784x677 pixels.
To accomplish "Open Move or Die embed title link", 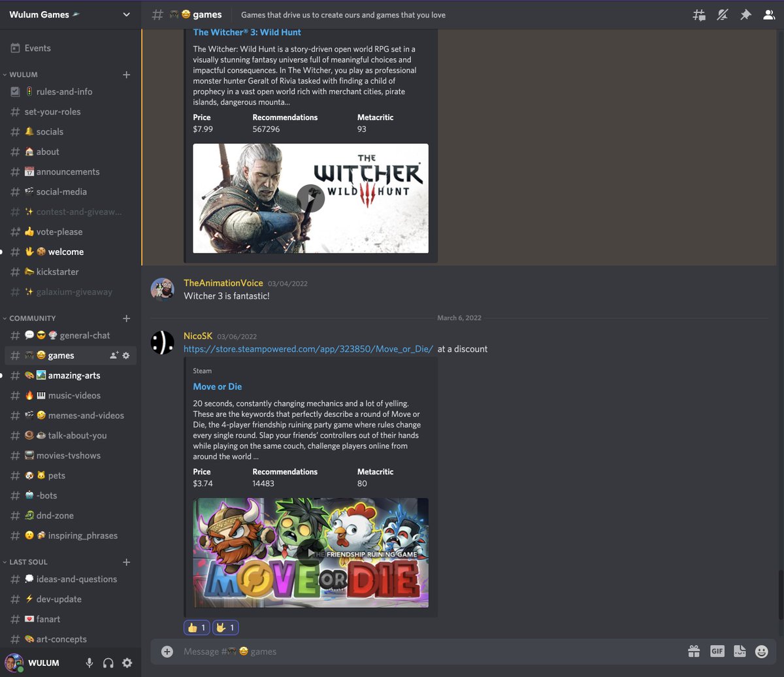I will pos(218,387).
